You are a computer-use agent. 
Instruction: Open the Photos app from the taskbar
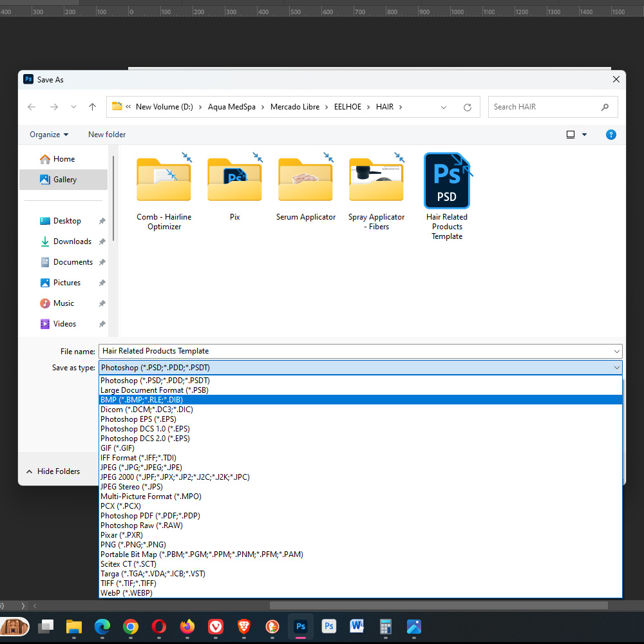413,626
